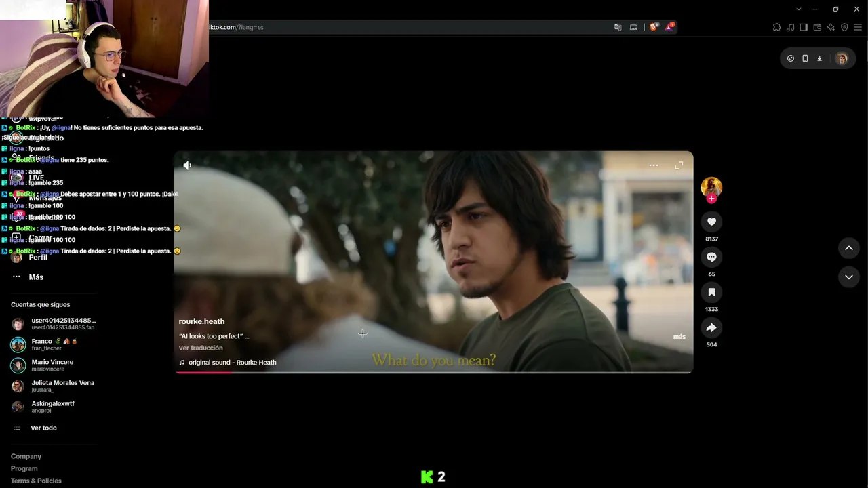Click the phone icon in top-right pill

coord(805,58)
